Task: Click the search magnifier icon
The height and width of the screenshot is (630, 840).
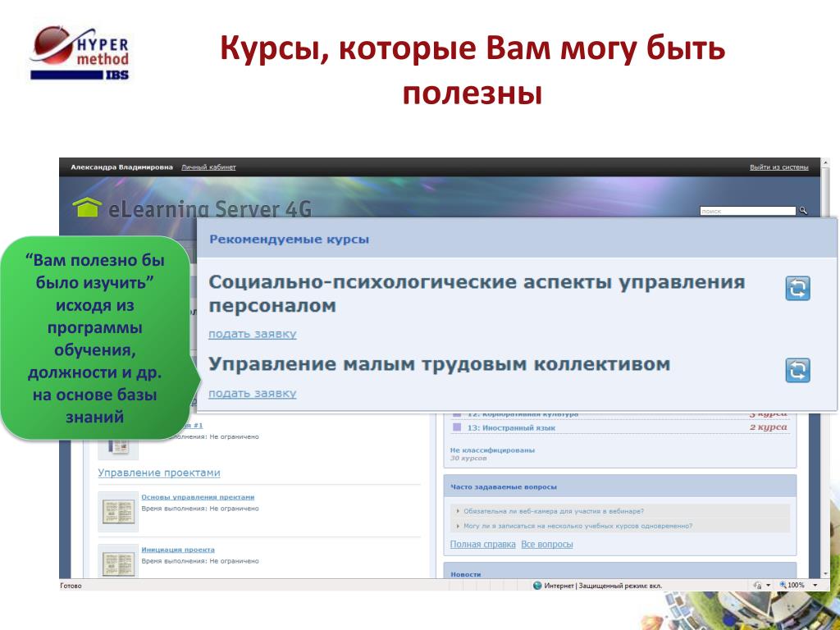Action: point(802,211)
